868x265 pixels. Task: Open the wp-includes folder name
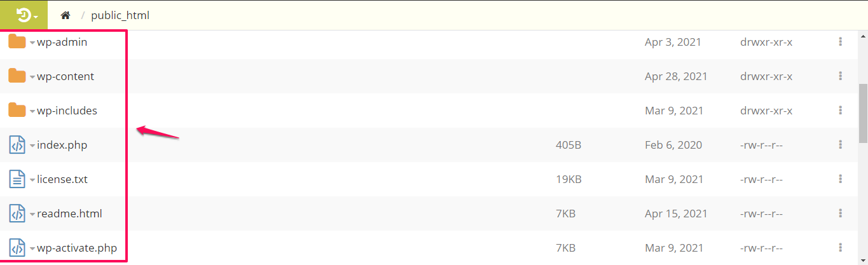(x=67, y=111)
